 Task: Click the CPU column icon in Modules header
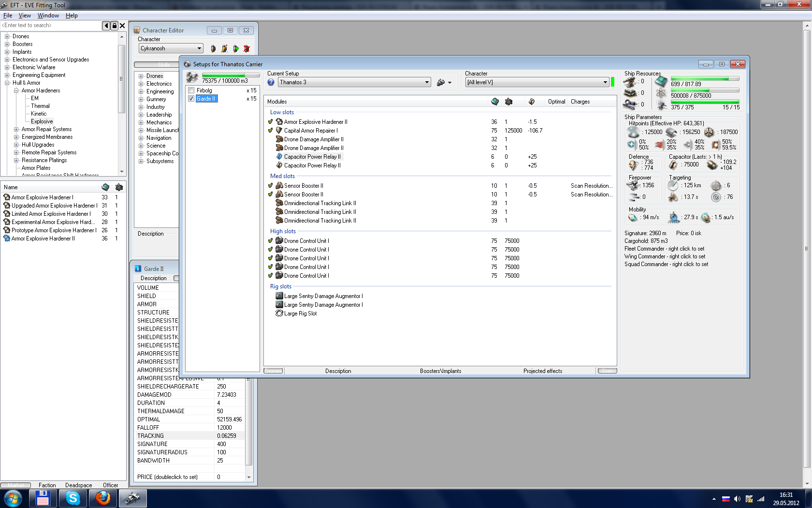495,102
